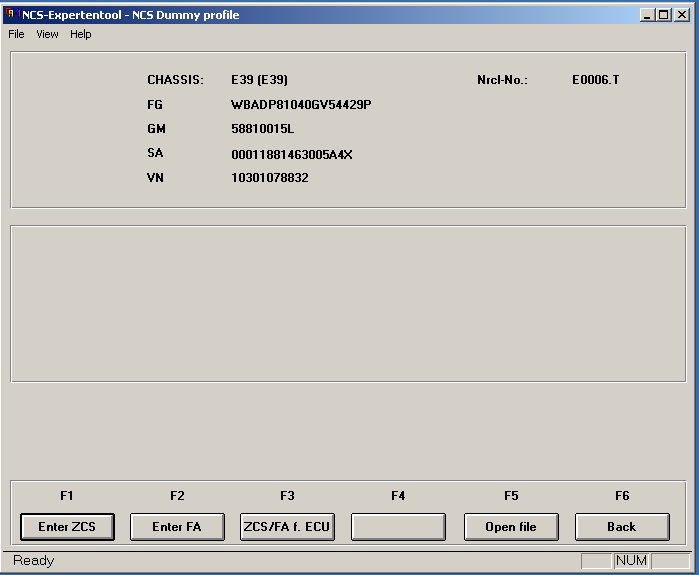The height and width of the screenshot is (575, 699).
Task: Click the F6 key label
Action: coord(622,496)
